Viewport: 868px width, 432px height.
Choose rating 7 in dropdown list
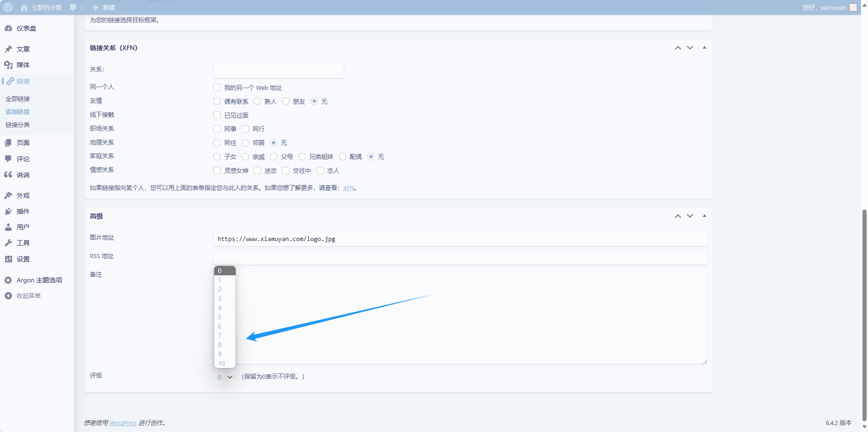pyautogui.click(x=225, y=336)
